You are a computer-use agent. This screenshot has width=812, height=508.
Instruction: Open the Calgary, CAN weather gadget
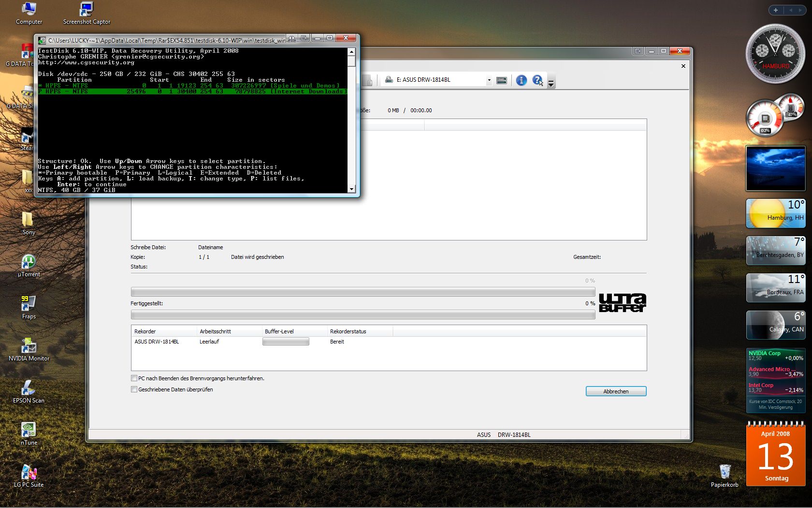(x=776, y=325)
